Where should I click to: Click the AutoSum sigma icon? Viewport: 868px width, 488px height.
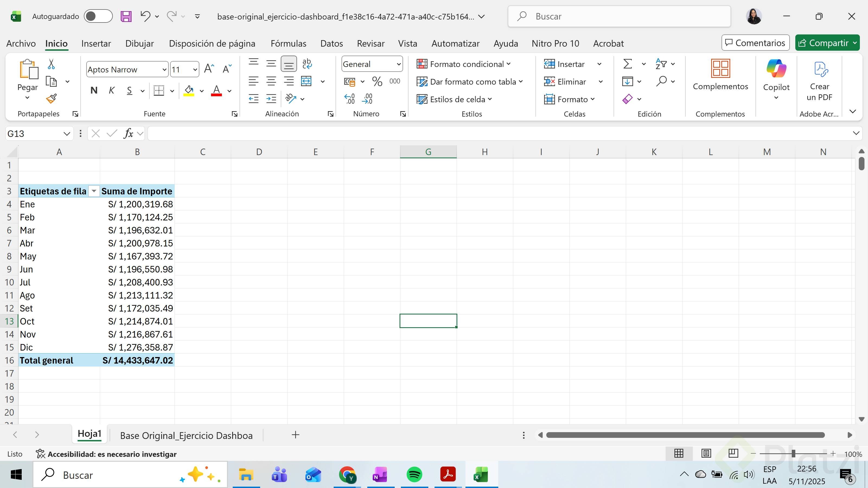(x=627, y=64)
